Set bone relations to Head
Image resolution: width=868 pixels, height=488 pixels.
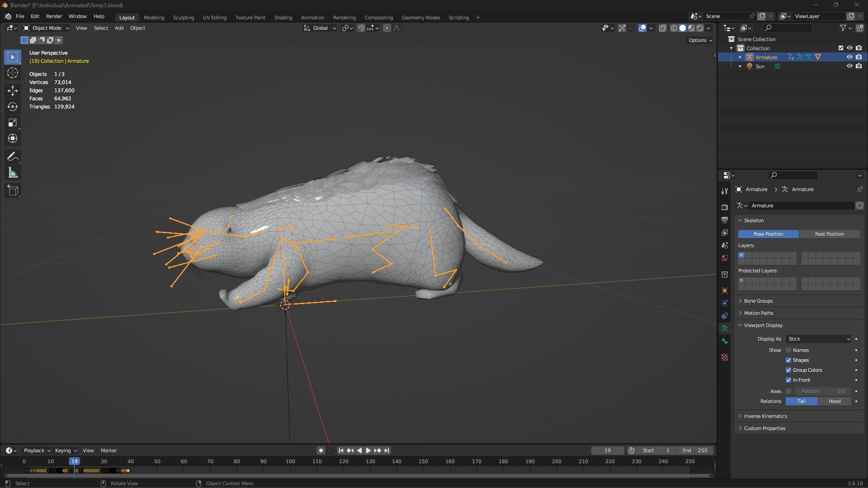(834, 401)
